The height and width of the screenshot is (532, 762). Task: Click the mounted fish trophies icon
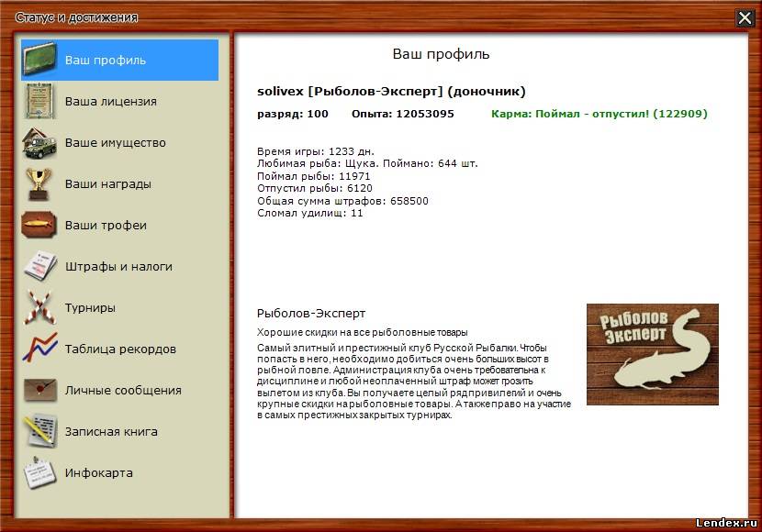point(39,226)
